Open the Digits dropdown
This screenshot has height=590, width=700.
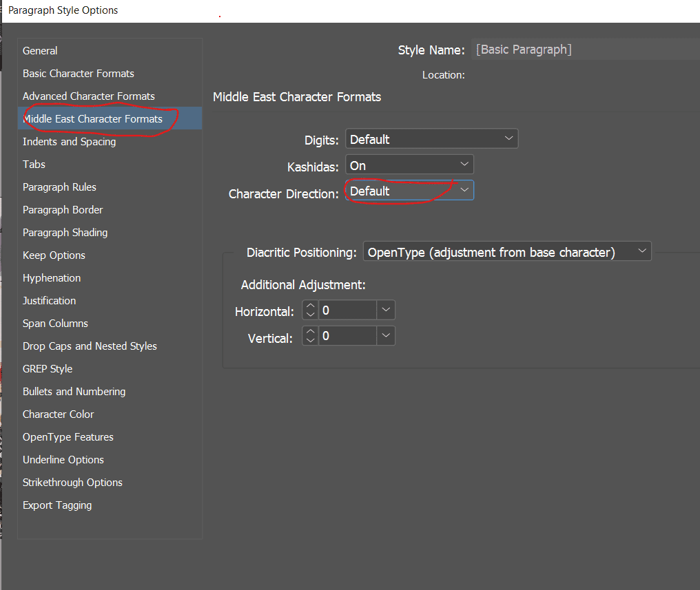(x=431, y=139)
